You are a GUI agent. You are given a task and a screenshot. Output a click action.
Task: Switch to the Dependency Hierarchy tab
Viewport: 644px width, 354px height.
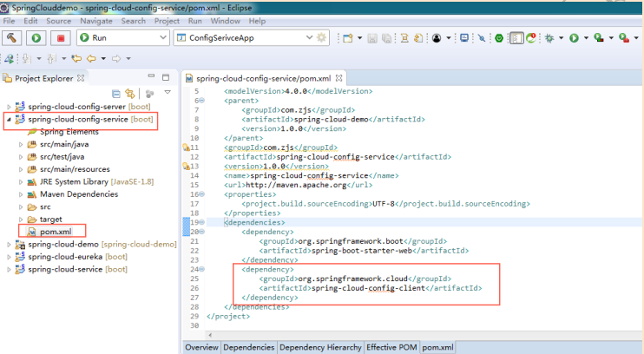[x=320, y=347]
